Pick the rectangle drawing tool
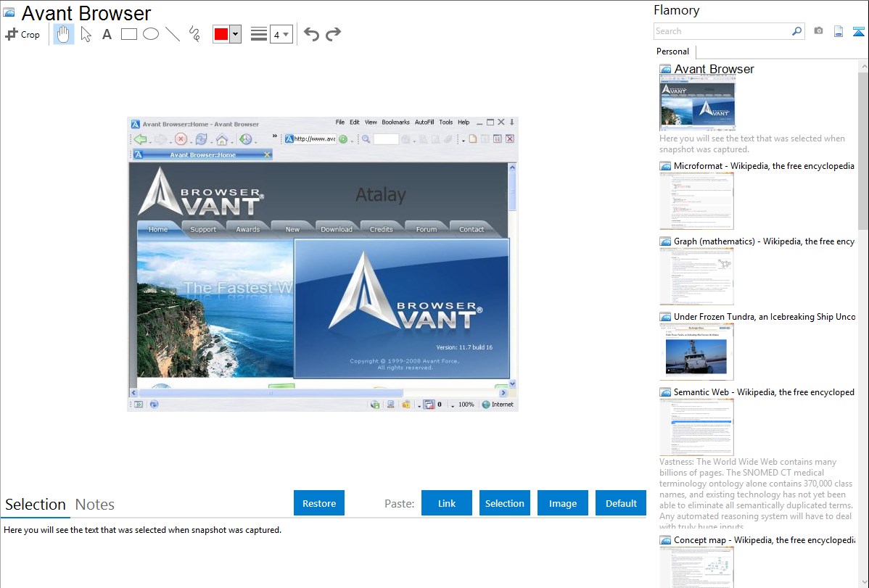The image size is (869, 588). click(x=128, y=34)
